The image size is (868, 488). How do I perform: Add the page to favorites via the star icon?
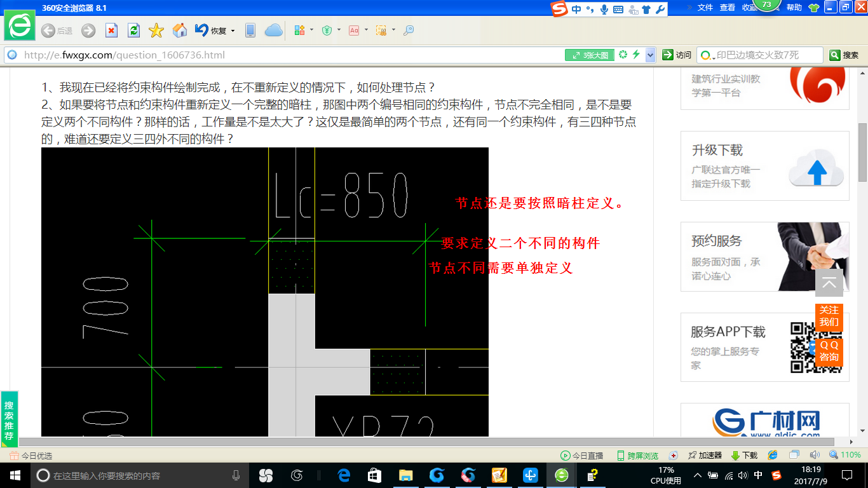click(156, 30)
